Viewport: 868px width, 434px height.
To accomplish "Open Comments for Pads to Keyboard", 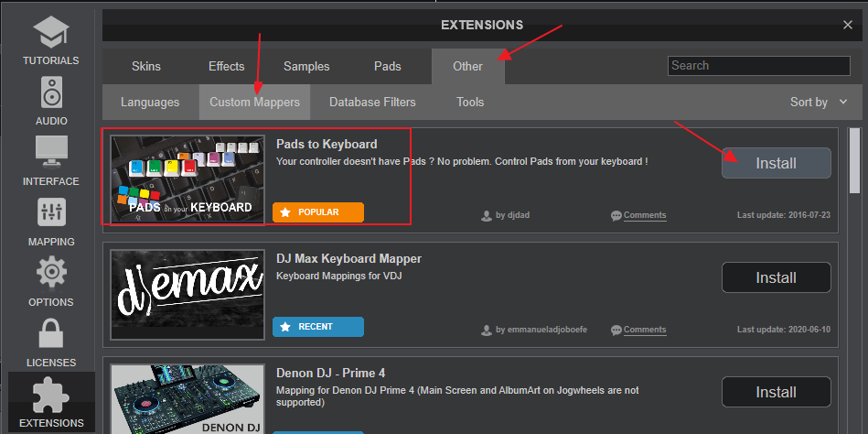I will point(645,215).
